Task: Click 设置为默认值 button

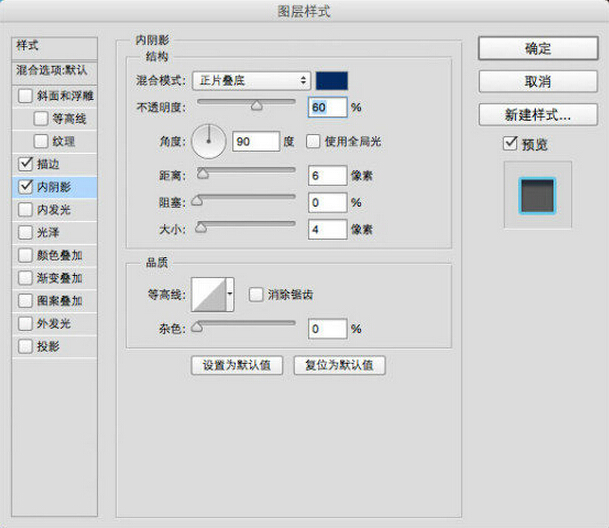Action: click(x=237, y=365)
